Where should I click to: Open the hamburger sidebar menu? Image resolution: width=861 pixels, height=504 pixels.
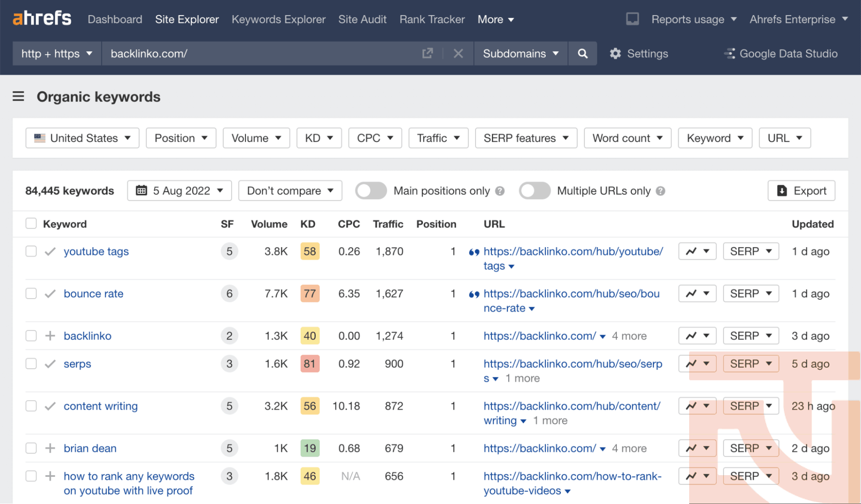pos(18,96)
